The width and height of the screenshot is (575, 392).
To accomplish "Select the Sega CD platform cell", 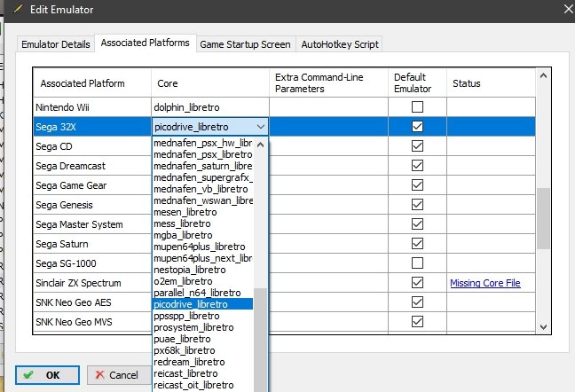I will [92, 146].
